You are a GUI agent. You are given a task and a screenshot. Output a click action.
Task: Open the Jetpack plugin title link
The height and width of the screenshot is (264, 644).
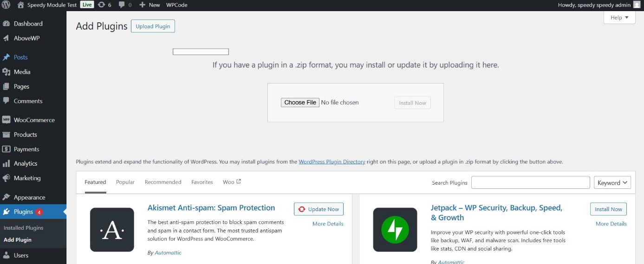[496, 212]
